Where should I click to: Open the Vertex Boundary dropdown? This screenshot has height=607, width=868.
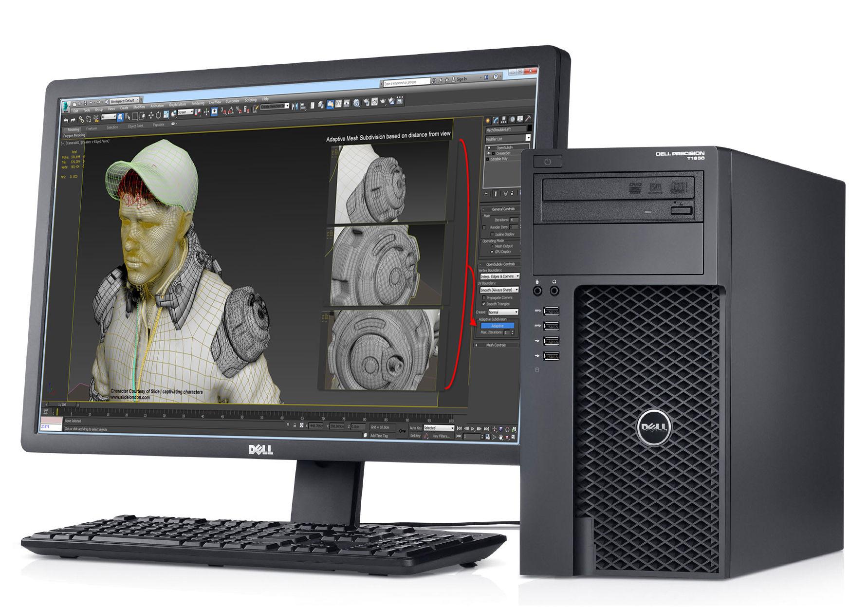[500, 276]
